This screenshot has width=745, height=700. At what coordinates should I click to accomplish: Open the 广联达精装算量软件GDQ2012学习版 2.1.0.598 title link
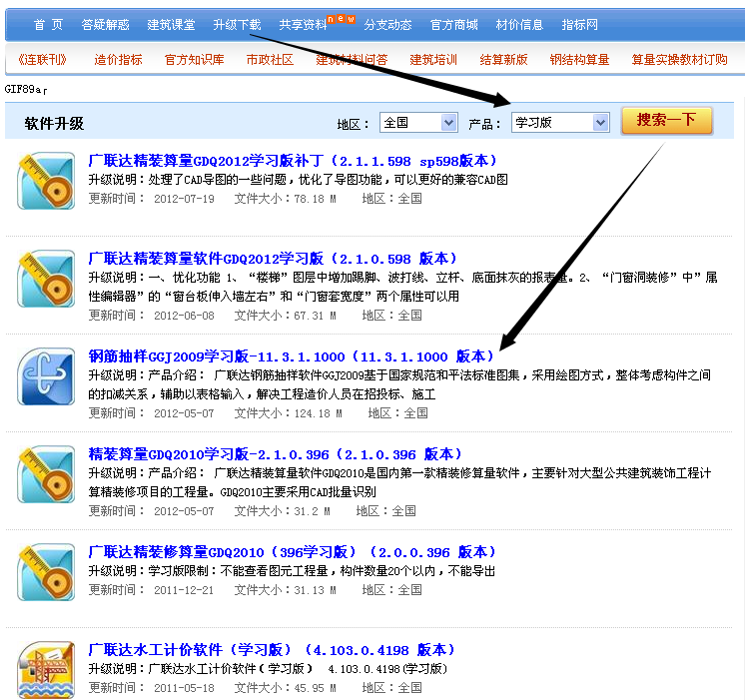(273, 259)
